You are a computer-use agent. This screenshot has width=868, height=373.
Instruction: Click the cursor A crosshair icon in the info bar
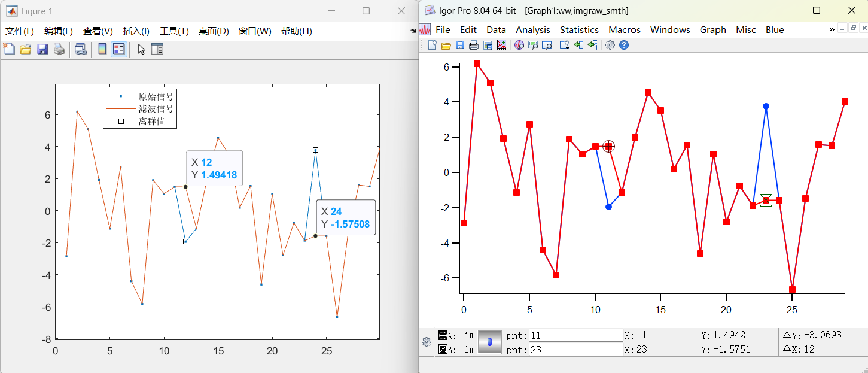pos(443,335)
